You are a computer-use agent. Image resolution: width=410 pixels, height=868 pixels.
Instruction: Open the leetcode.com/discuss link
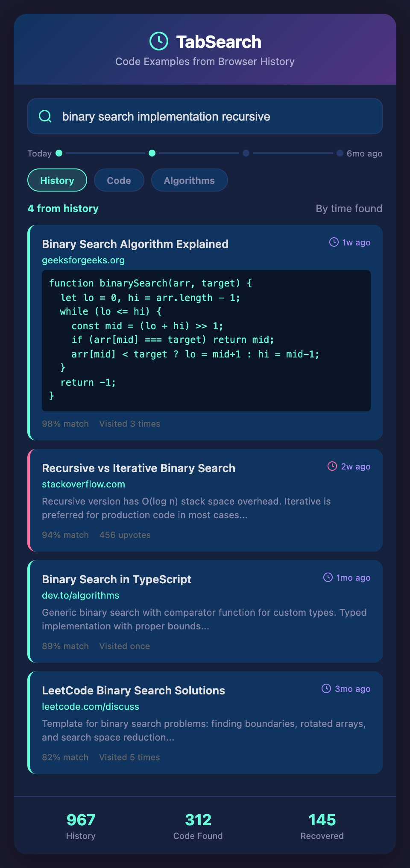coord(91,707)
